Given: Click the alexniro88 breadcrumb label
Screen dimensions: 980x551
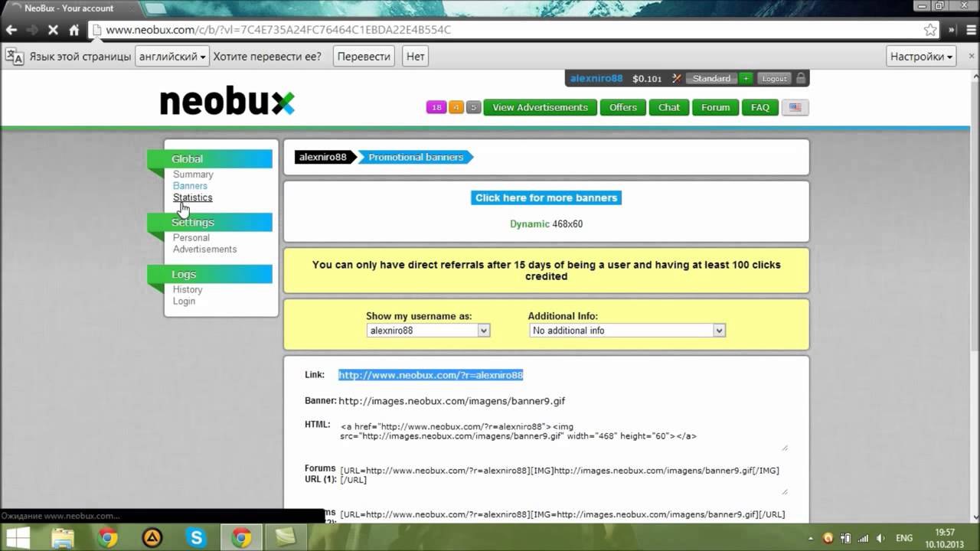Looking at the screenshot, I should pyautogui.click(x=322, y=157).
